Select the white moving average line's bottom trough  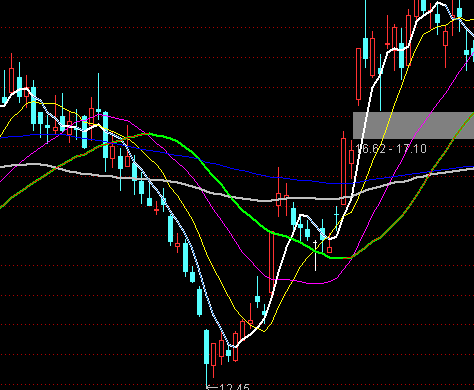coord(235,347)
